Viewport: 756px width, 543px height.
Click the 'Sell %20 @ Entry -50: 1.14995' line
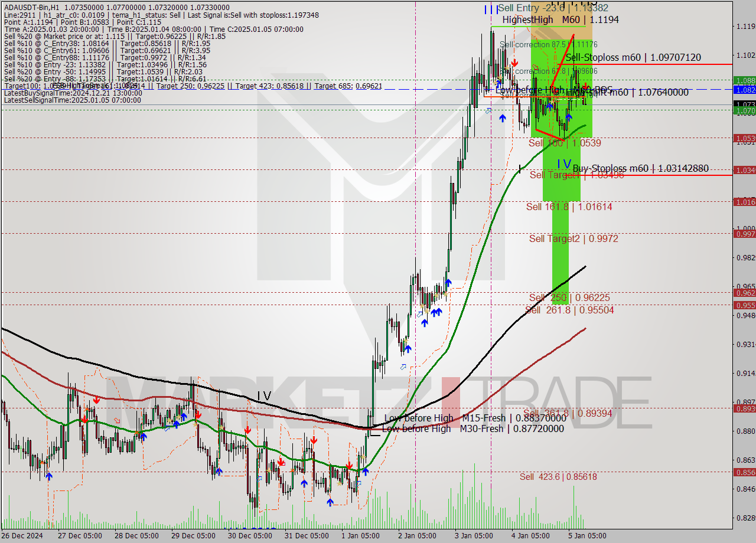click(105, 72)
